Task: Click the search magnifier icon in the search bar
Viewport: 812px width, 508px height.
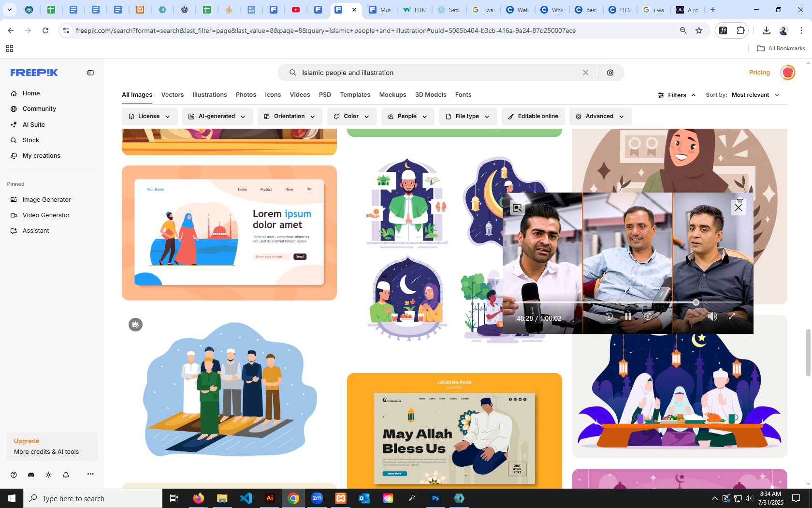Action: pyautogui.click(x=292, y=73)
